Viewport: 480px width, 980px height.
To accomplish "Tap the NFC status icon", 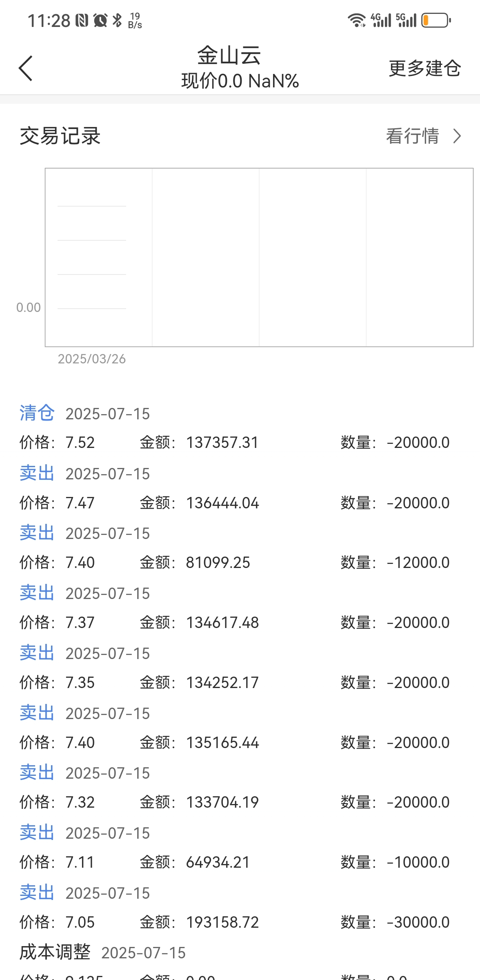I will point(82,20).
